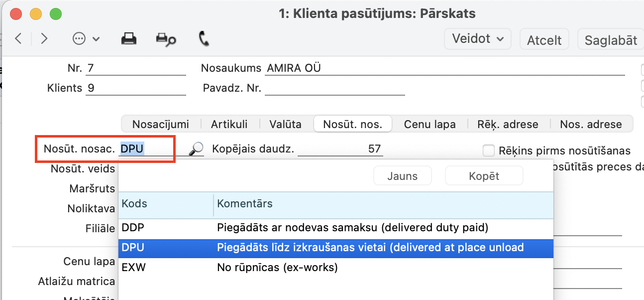The height and width of the screenshot is (300, 644).
Task: Select the EXW ex-works row
Action: pyautogui.click(x=335, y=268)
